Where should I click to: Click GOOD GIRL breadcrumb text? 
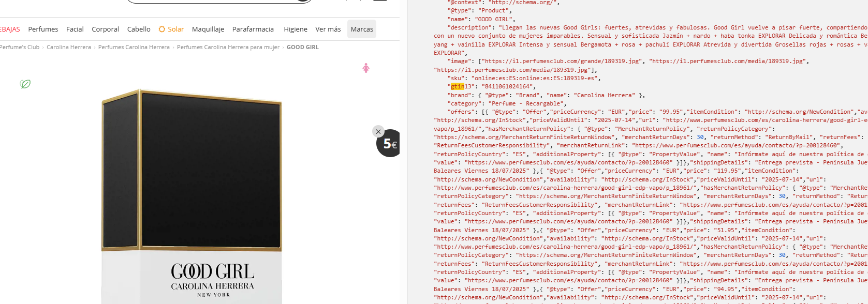[x=303, y=47]
